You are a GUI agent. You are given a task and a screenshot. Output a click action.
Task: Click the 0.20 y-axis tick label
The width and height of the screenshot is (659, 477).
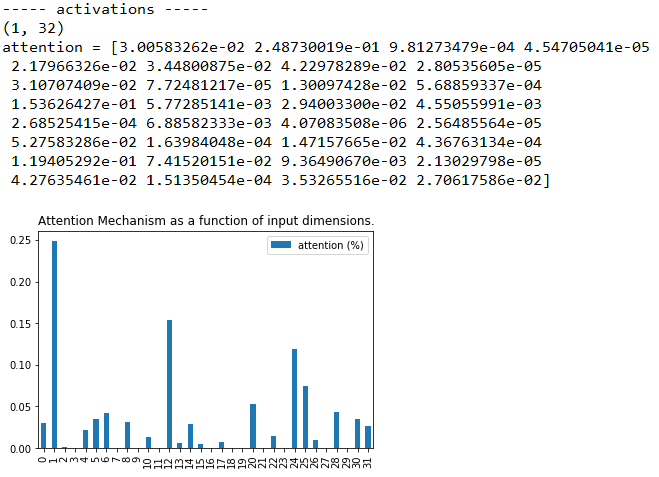coord(21,282)
